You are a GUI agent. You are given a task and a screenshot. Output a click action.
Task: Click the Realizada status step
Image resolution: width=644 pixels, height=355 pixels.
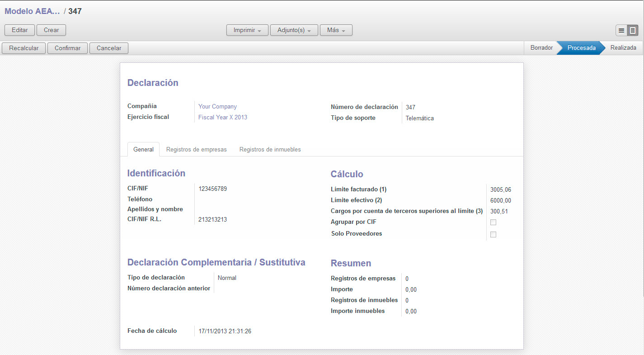pyautogui.click(x=623, y=48)
